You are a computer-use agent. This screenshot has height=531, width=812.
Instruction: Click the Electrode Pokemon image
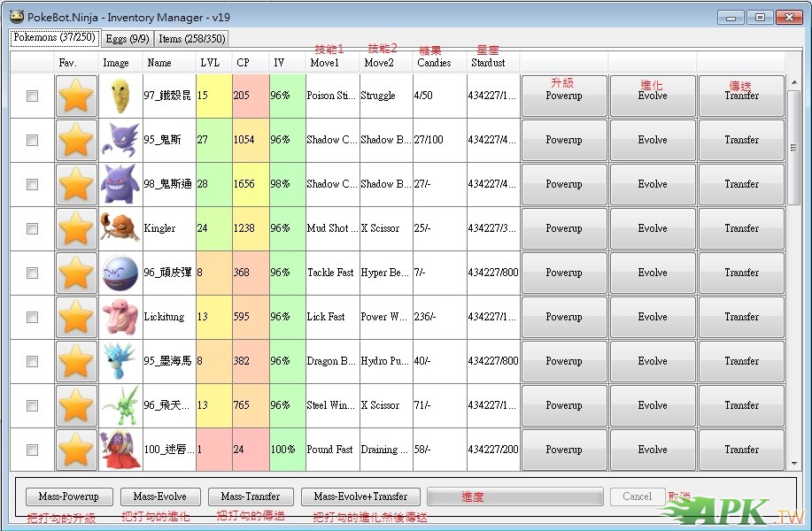click(x=120, y=273)
